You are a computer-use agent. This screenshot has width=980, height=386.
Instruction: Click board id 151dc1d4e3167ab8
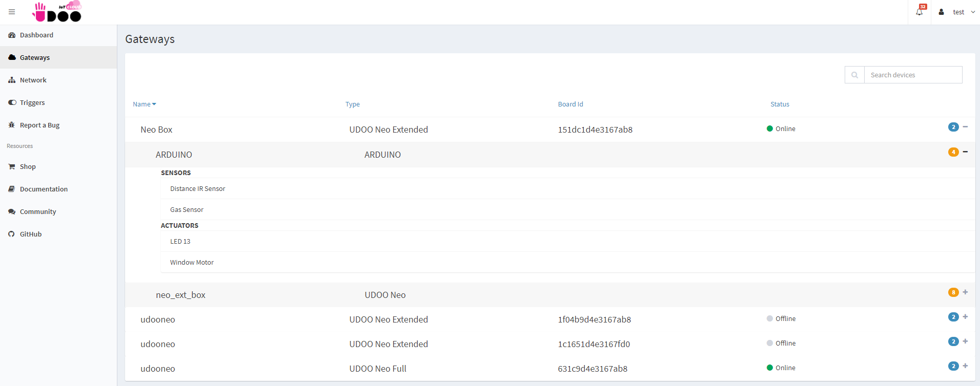click(595, 130)
